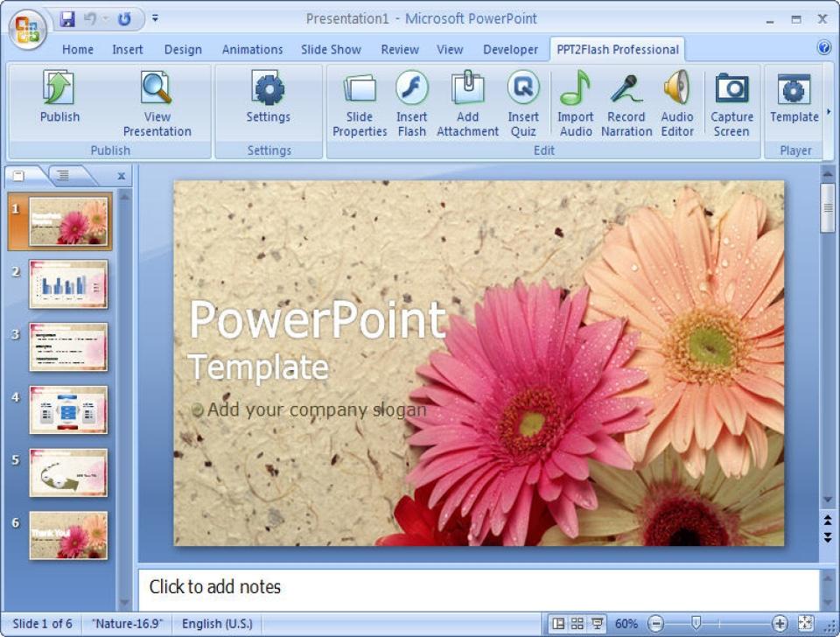Open the Animations ribbon tab
Viewport: 840px width, 637px height.
click(252, 50)
